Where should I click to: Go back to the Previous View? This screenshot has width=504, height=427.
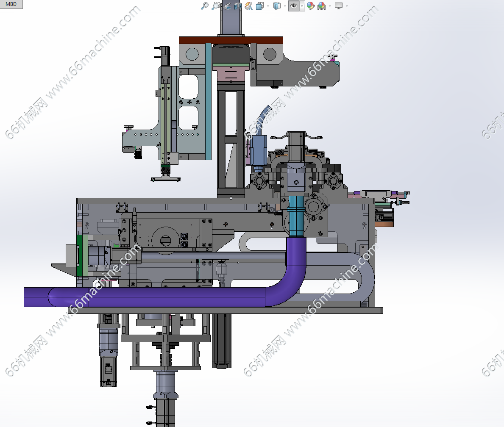tap(227, 6)
